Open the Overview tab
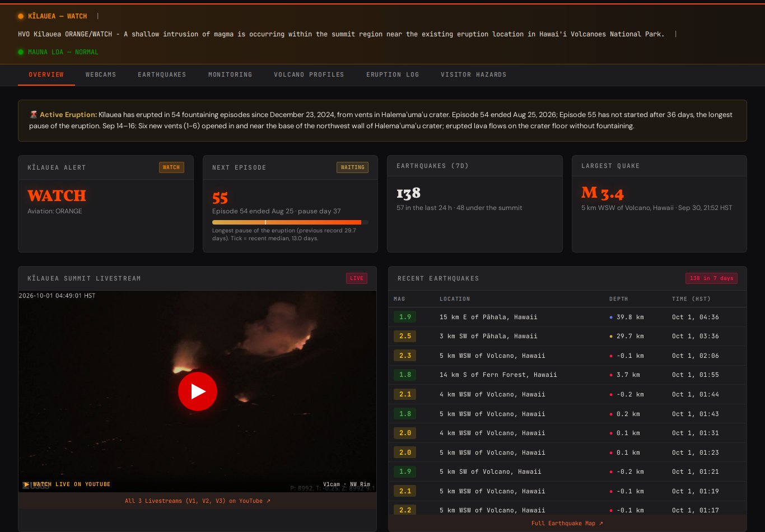This screenshot has height=532, width=765. click(46, 74)
